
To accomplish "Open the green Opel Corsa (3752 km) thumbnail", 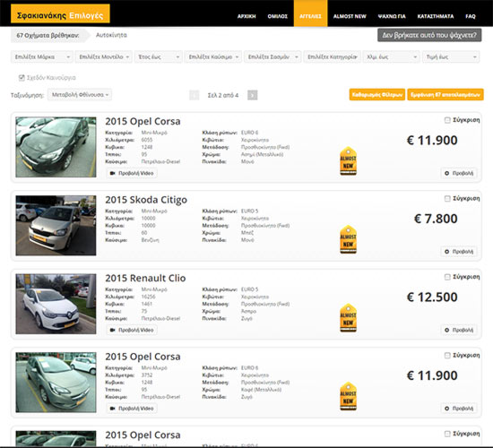I will tap(56, 383).
